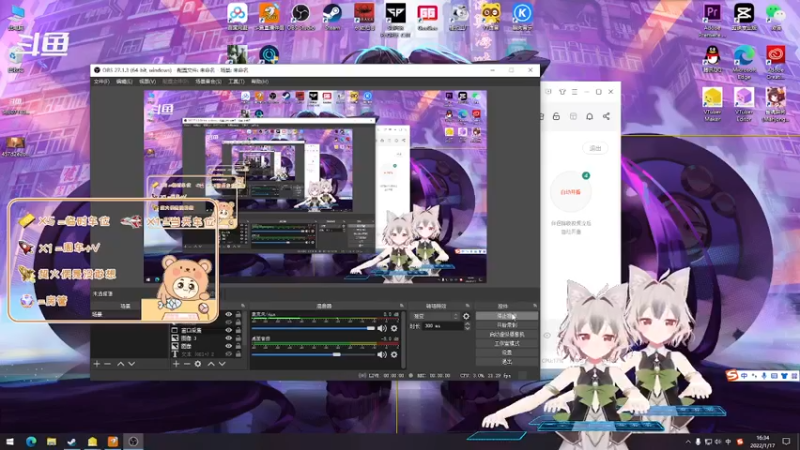The height and width of the screenshot is (450, 800).
Task: Click the volume slider for 麦克风/Aux
Action: [313, 328]
